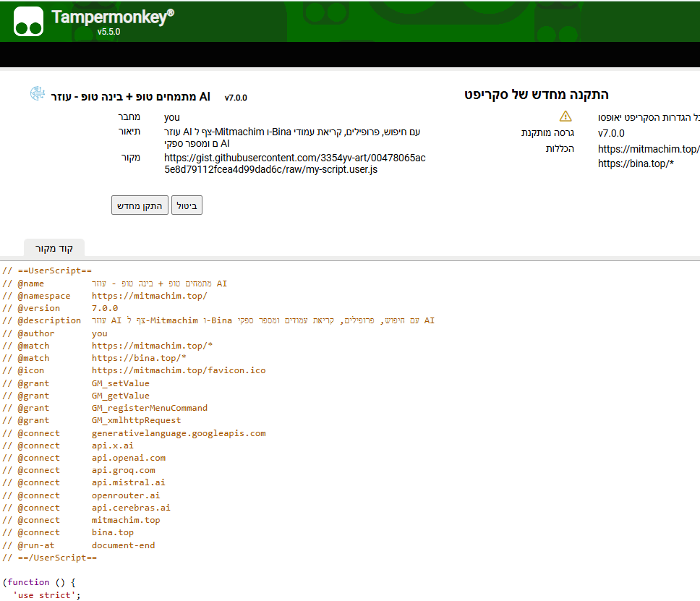
Task: Click the @grant GM_getValue code line
Action: pyautogui.click(x=76, y=396)
